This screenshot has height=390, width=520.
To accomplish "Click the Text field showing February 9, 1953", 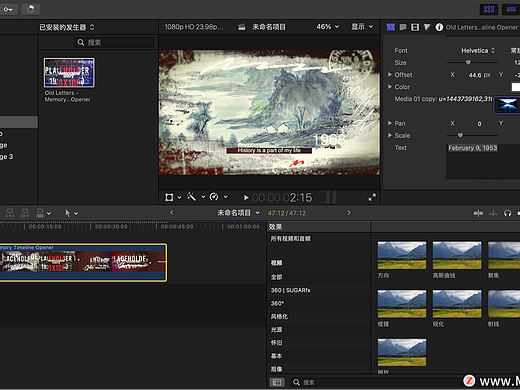I will coord(483,162).
